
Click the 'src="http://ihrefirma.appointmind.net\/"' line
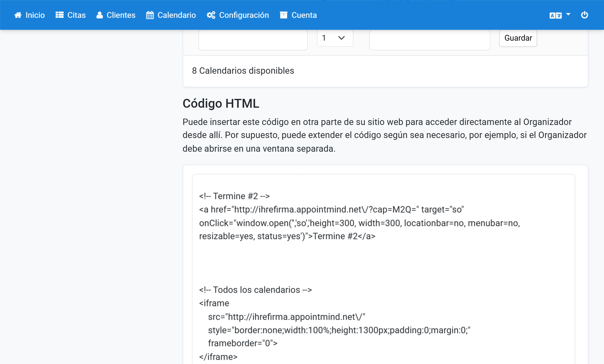(x=287, y=317)
